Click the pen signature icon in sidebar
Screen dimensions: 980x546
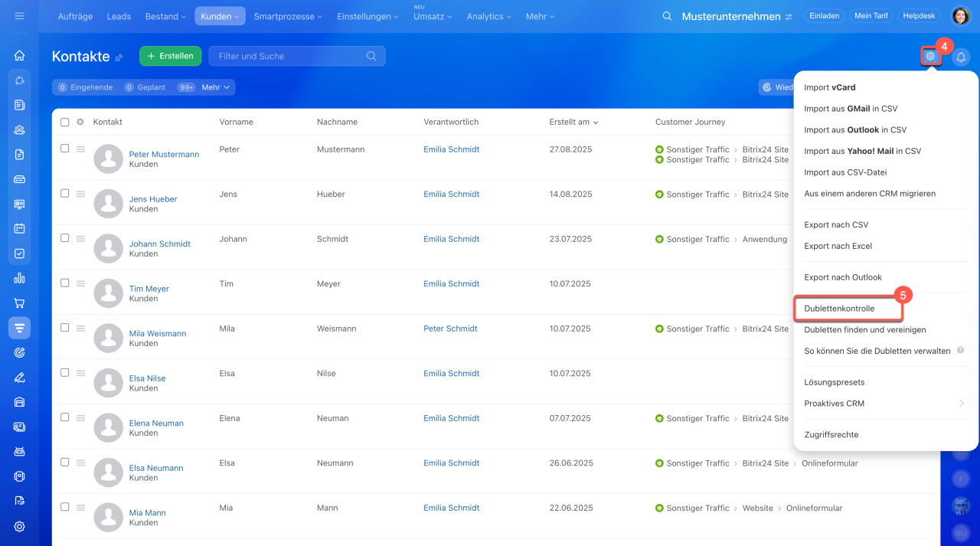click(x=19, y=378)
